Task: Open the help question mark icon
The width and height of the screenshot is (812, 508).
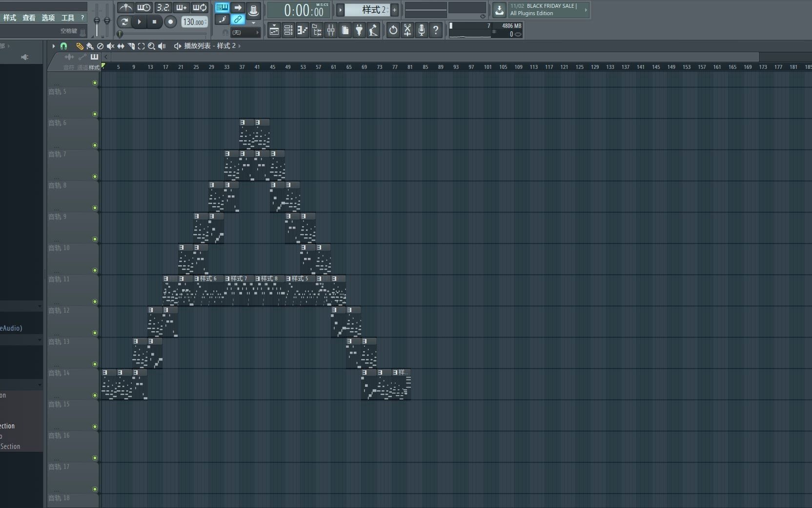Action: pyautogui.click(x=436, y=30)
